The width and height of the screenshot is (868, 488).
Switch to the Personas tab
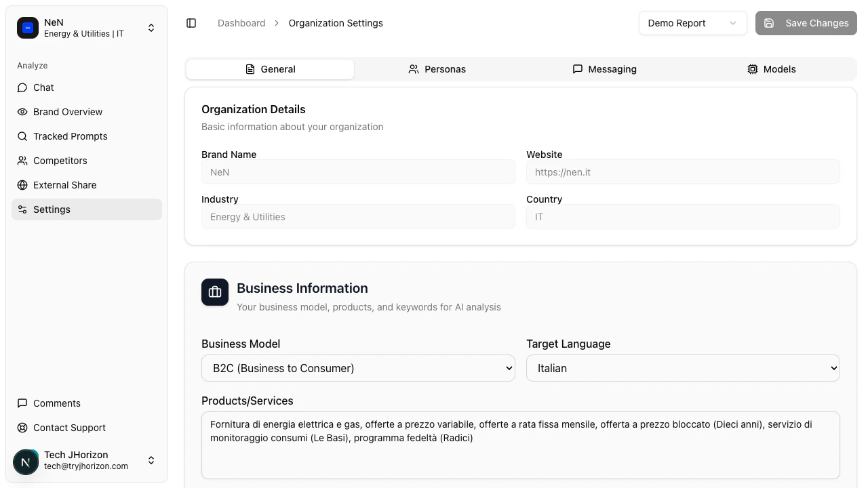click(x=437, y=69)
